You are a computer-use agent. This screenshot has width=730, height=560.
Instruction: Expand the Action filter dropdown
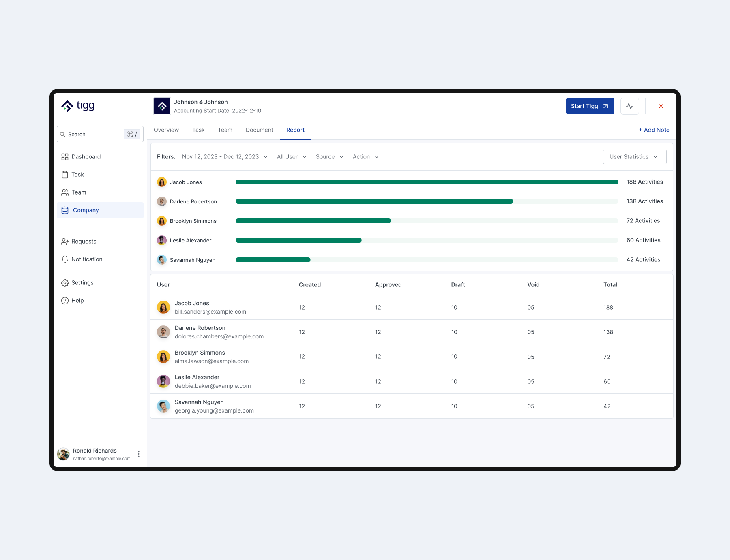(x=366, y=157)
